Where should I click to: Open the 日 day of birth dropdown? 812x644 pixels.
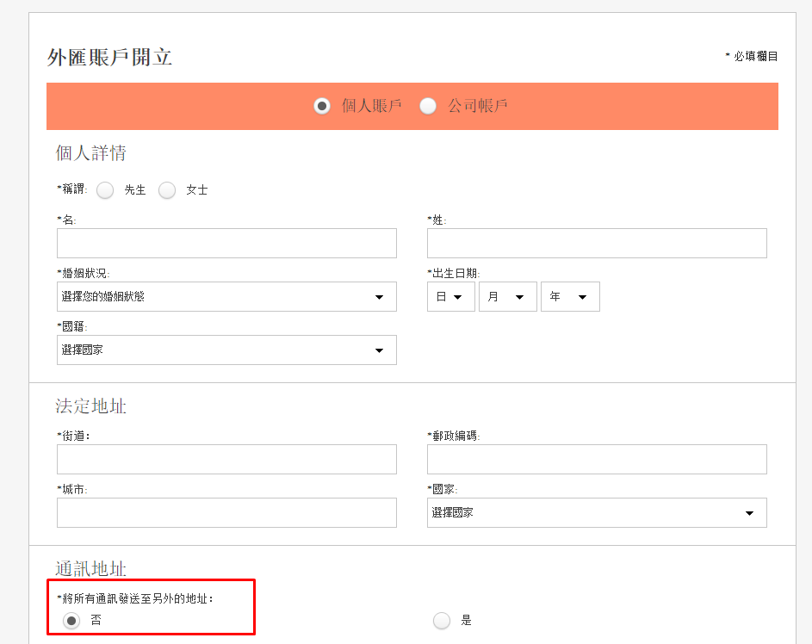point(451,297)
